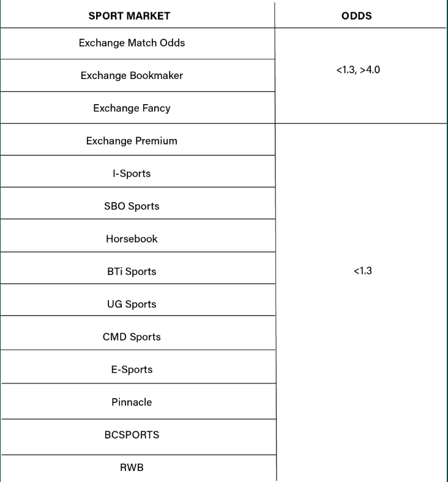This screenshot has height=482, width=448.
Task: Click the border between Exchange Fancy and Exchange Premium
Action: click(x=132, y=124)
